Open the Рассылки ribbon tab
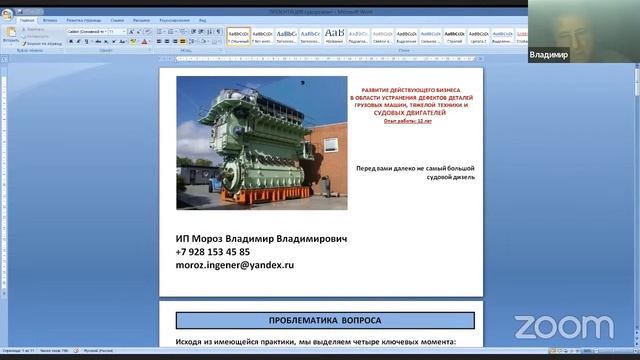640x360 pixels. pos(141,20)
